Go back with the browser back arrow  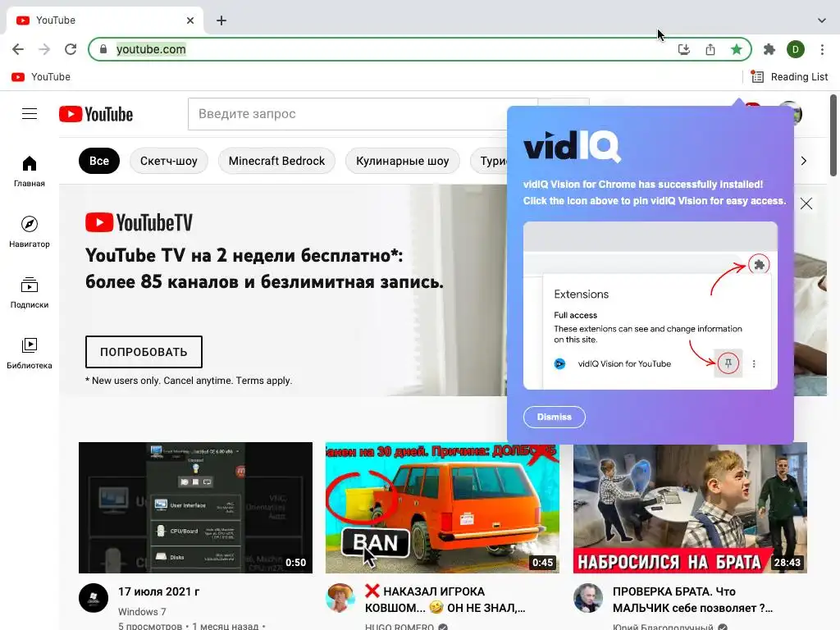(x=18, y=49)
